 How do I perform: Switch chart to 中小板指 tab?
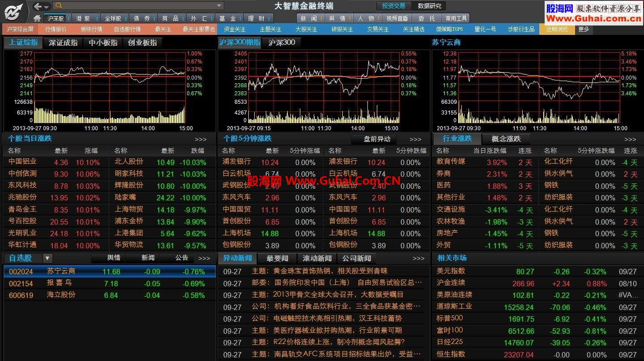103,42
